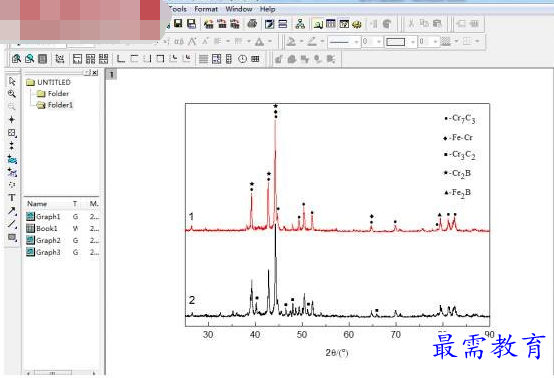Select the Pointer arrow tool
This screenshot has width=554, height=378.
[x=12, y=81]
